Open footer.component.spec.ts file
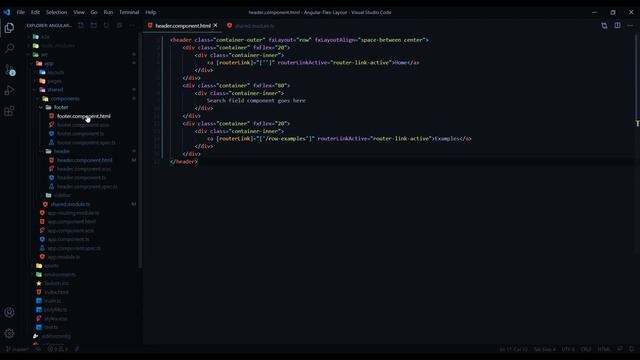640x360 pixels. 86,143
